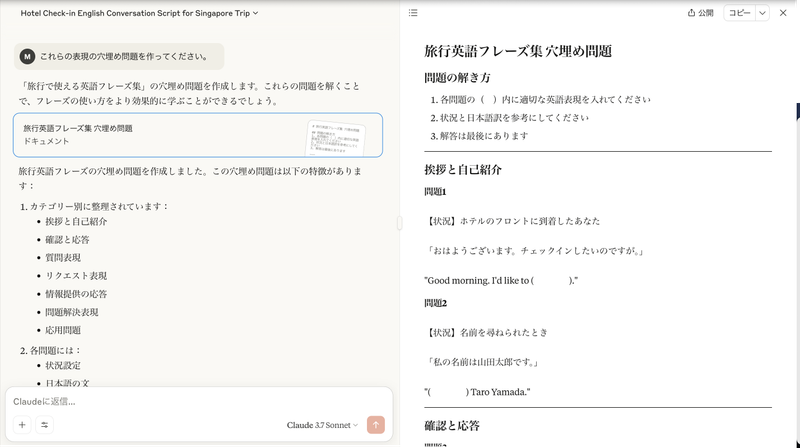Click the user message これらの表現の穴埋め問題
Viewport: 800px width, 448px height.
(124, 57)
